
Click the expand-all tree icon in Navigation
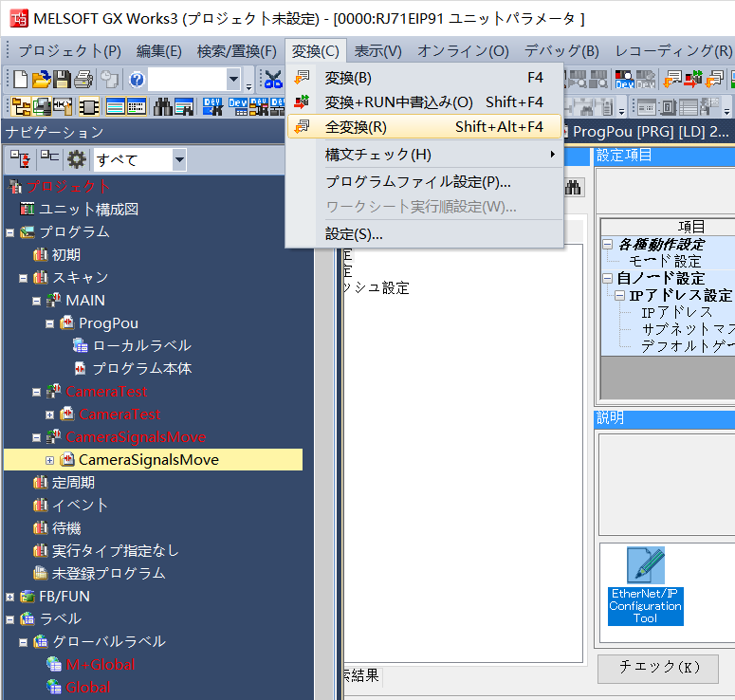click(x=21, y=159)
